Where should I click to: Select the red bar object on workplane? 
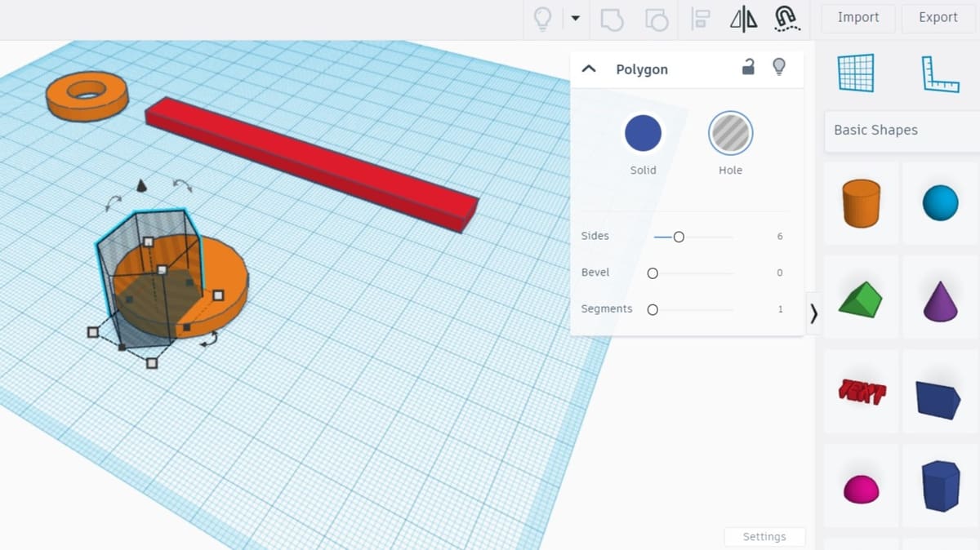click(x=312, y=163)
